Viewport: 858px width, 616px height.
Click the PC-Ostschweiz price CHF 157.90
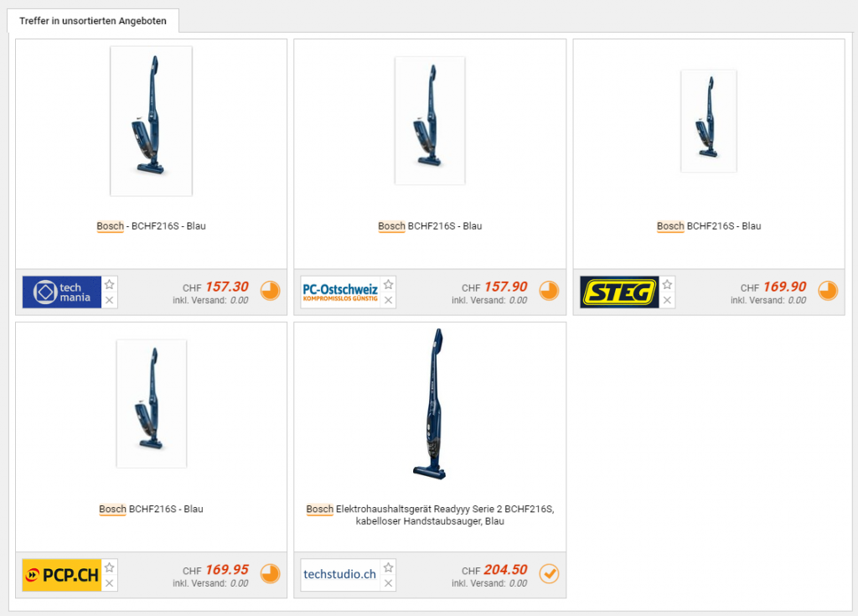494,287
